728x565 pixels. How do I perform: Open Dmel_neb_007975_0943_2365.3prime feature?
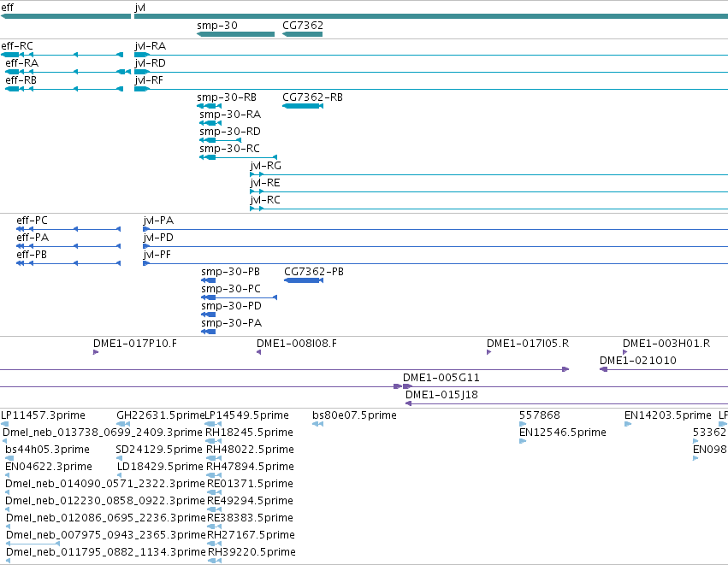click(x=33, y=544)
